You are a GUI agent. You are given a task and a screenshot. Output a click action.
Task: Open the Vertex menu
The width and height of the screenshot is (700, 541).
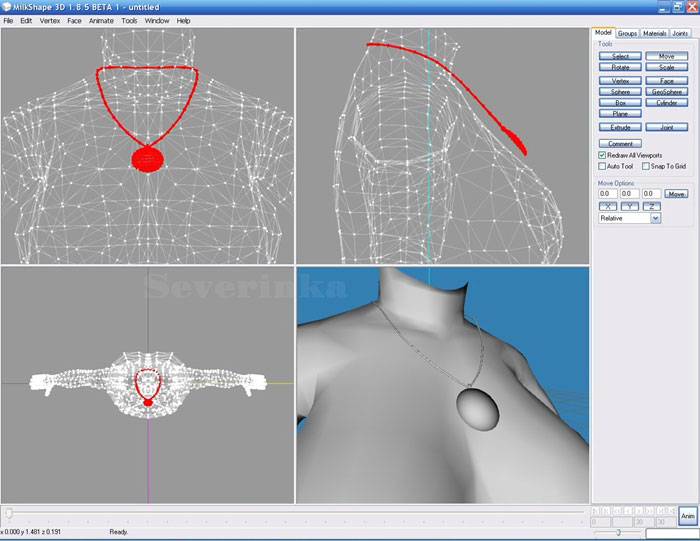click(x=50, y=20)
